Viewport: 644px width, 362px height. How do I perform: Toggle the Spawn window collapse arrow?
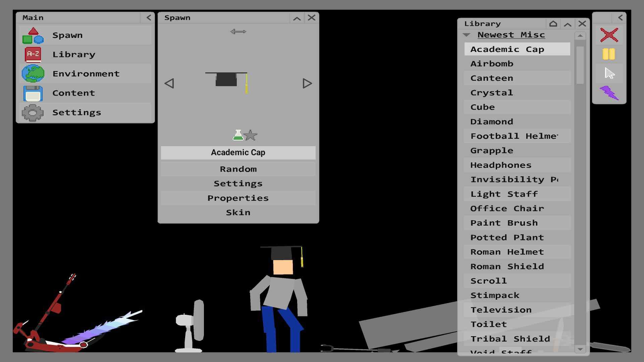pos(298,17)
